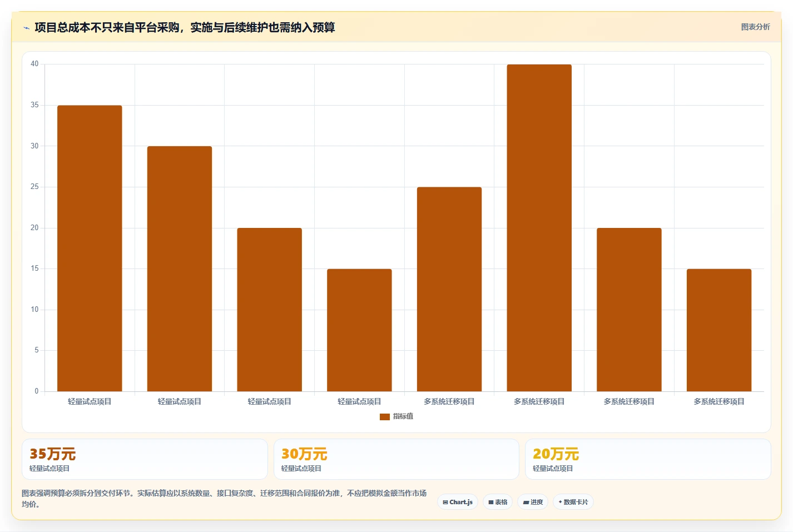Click the orange 指标值 legend swatch

pyautogui.click(x=384, y=417)
